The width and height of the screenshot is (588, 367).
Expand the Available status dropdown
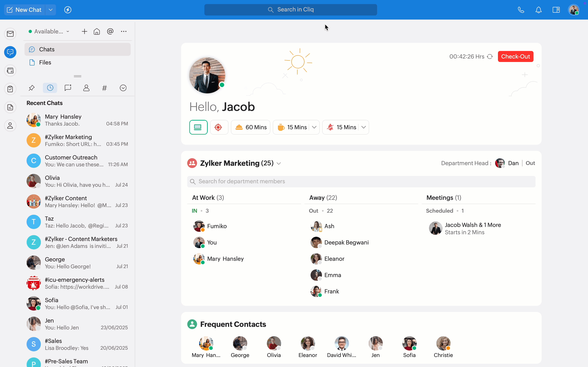(49, 31)
